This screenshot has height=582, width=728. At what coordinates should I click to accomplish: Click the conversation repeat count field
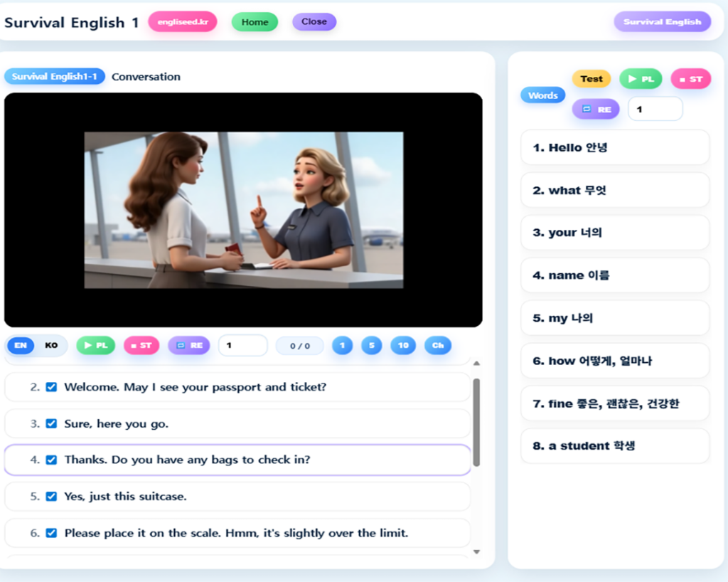(x=242, y=346)
